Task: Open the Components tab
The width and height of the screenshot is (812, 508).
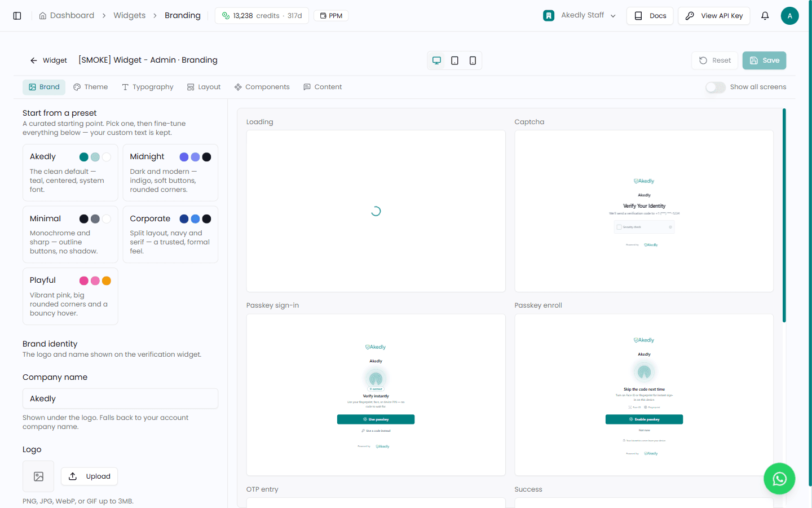Action: click(262, 87)
